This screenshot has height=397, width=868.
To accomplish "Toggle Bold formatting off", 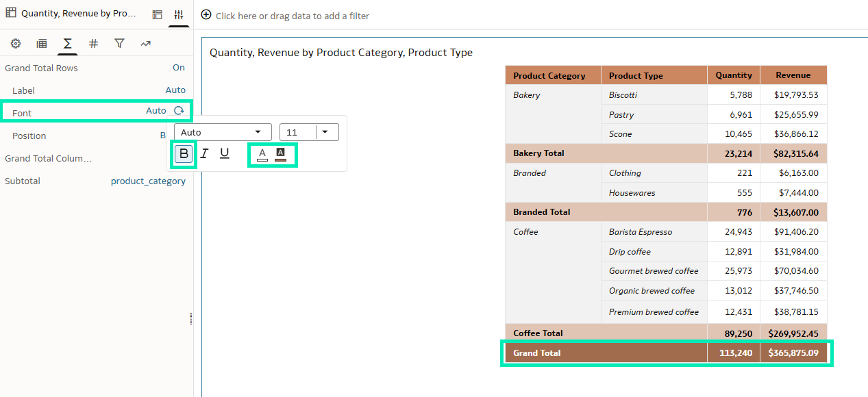I will click(184, 154).
